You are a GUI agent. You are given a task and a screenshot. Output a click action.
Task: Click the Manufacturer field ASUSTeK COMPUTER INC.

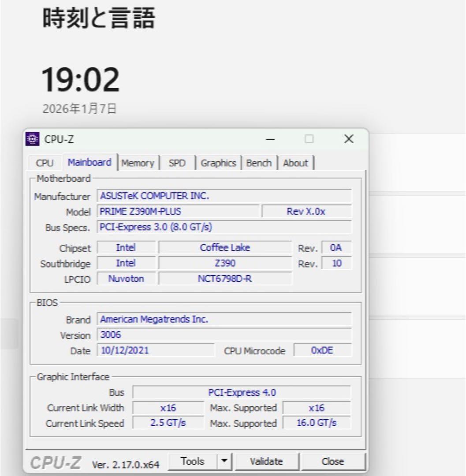click(224, 196)
